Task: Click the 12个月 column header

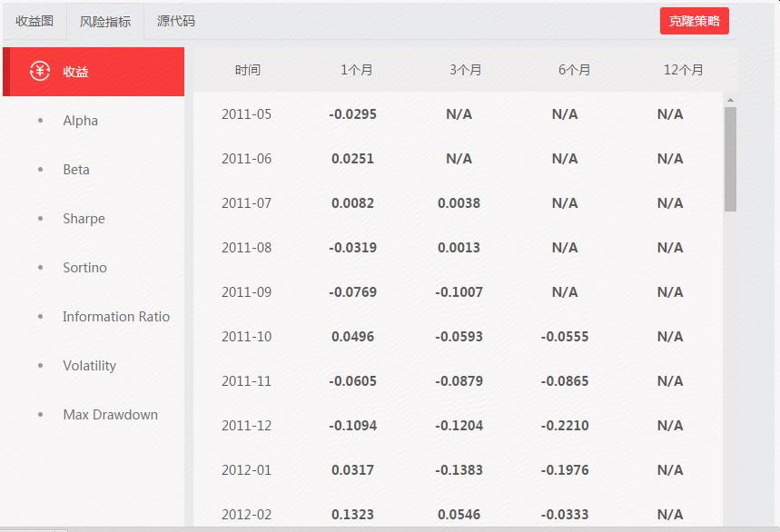Action: pyautogui.click(x=683, y=70)
